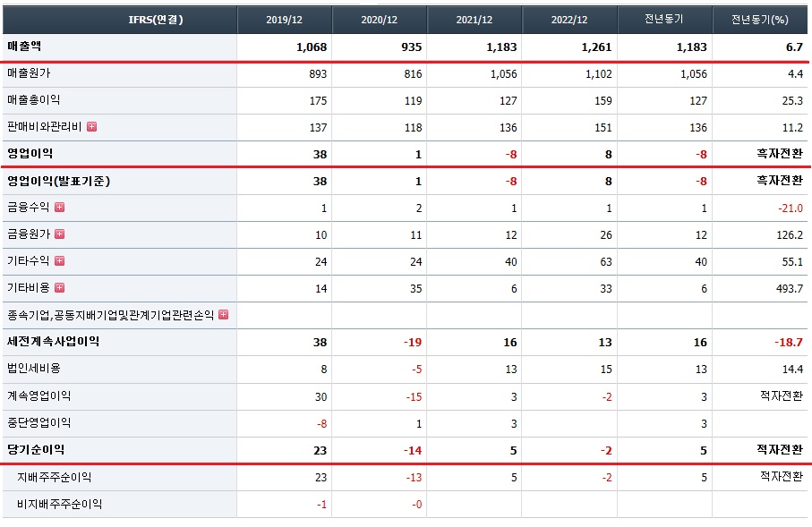Click 매출원가 value 1,102

(x=599, y=74)
